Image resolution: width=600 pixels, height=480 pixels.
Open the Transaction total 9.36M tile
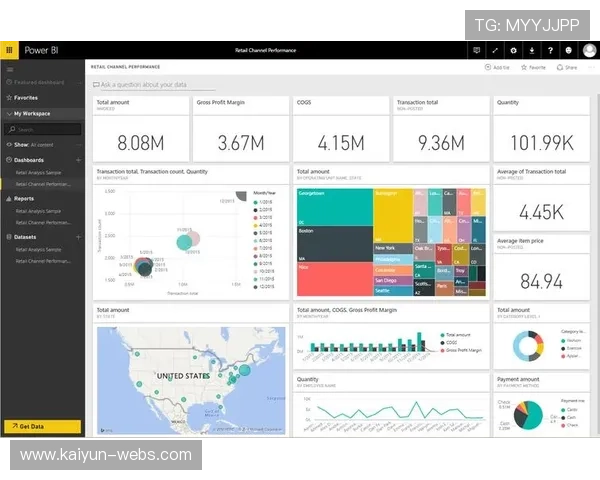coord(441,129)
